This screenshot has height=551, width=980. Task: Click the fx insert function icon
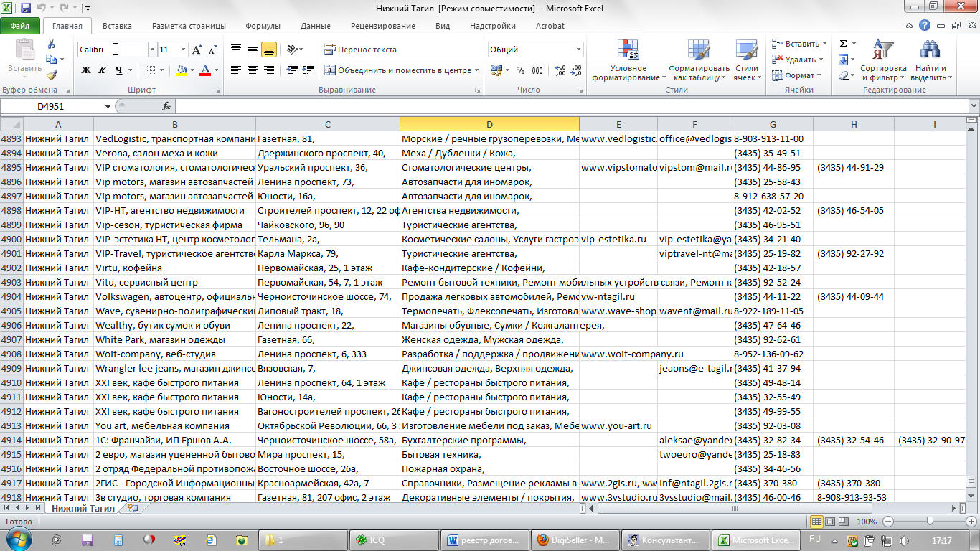[x=166, y=106]
